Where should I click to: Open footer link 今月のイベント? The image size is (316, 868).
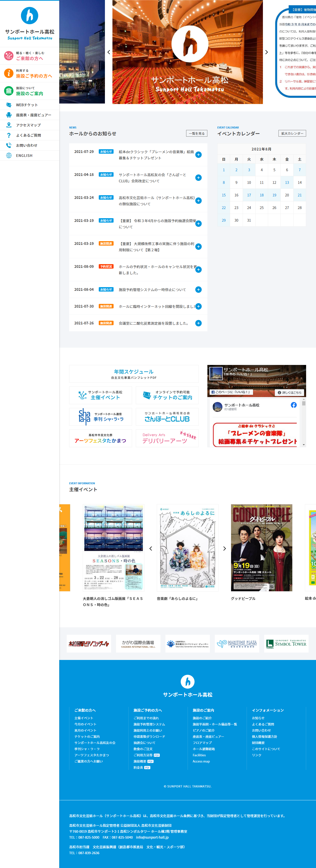[85, 724]
